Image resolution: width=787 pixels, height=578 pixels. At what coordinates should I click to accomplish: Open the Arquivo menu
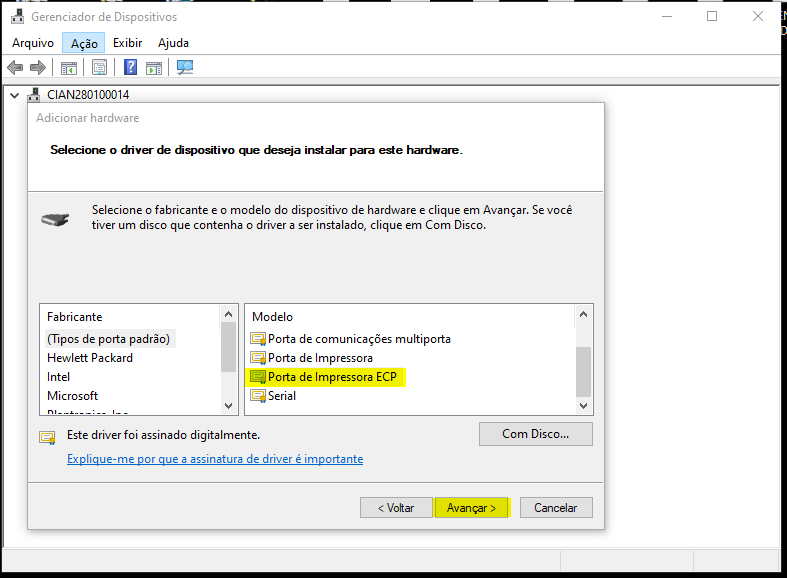33,43
